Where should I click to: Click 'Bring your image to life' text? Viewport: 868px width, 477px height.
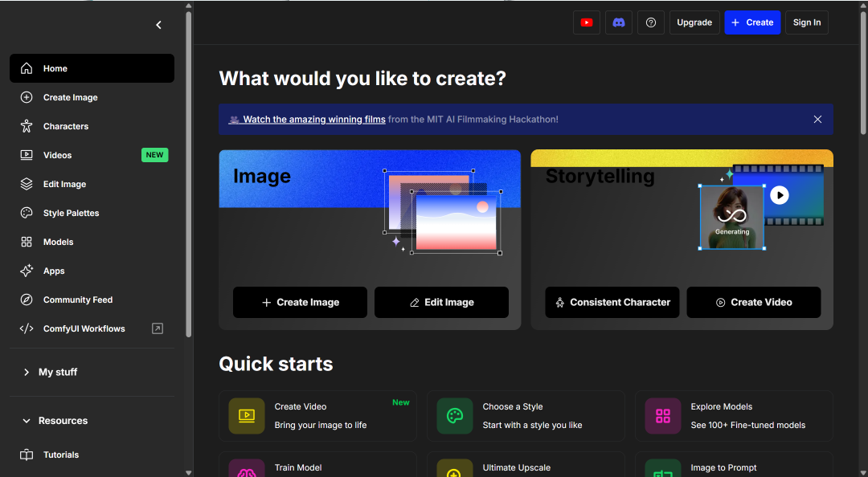[x=321, y=425]
